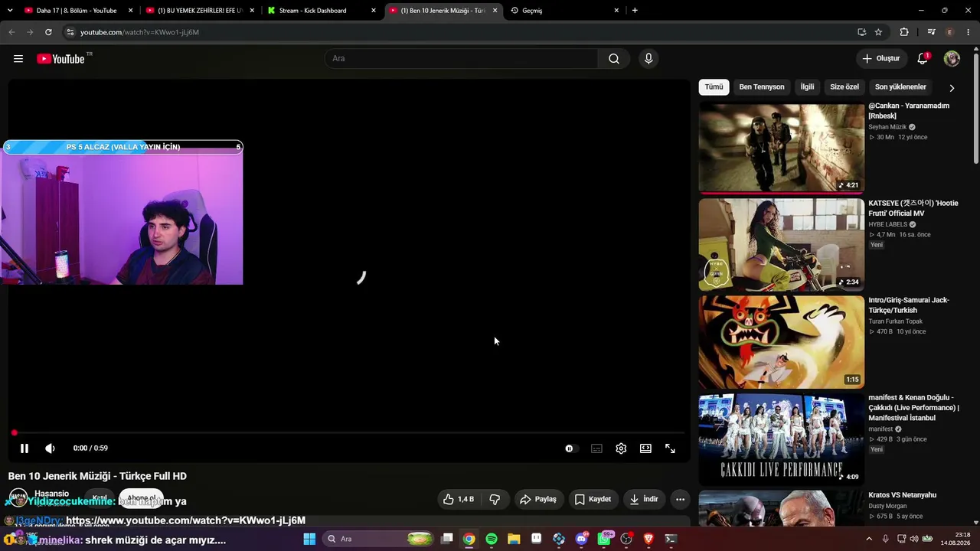Enter fullscreen mode
The height and width of the screenshot is (551, 980).
[x=670, y=448]
